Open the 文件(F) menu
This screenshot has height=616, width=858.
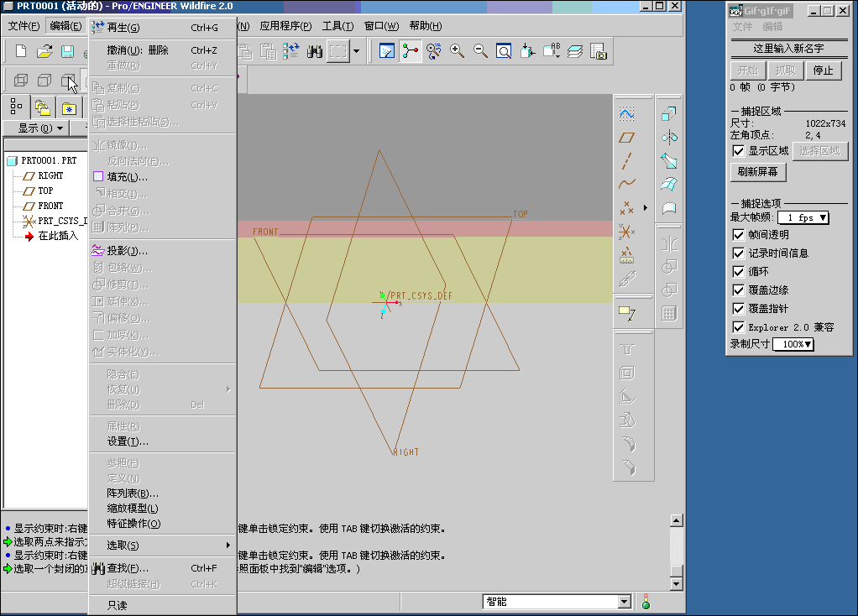(x=24, y=26)
